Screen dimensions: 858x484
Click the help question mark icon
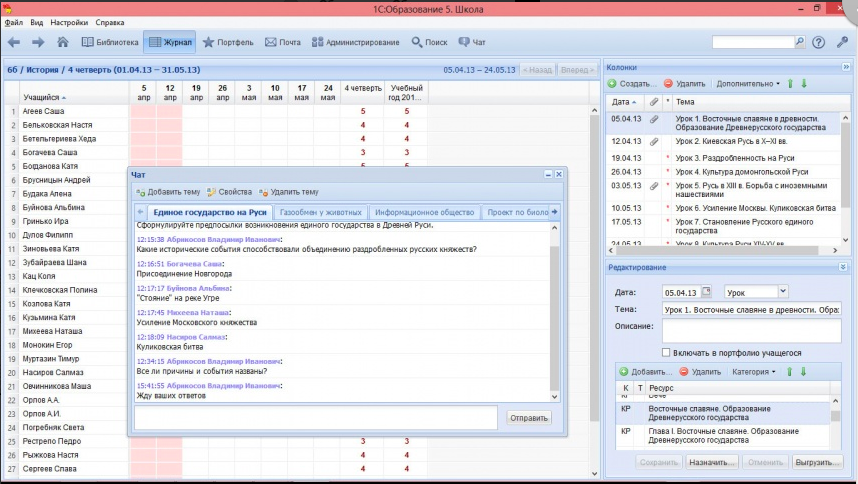(x=818, y=42)
